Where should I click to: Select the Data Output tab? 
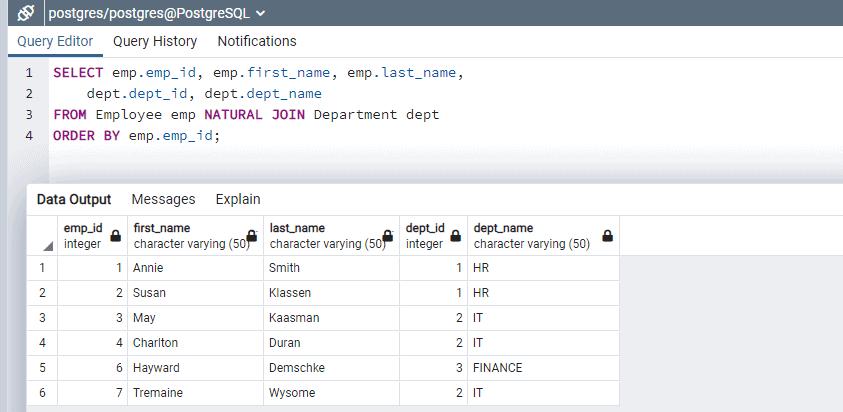74,199
